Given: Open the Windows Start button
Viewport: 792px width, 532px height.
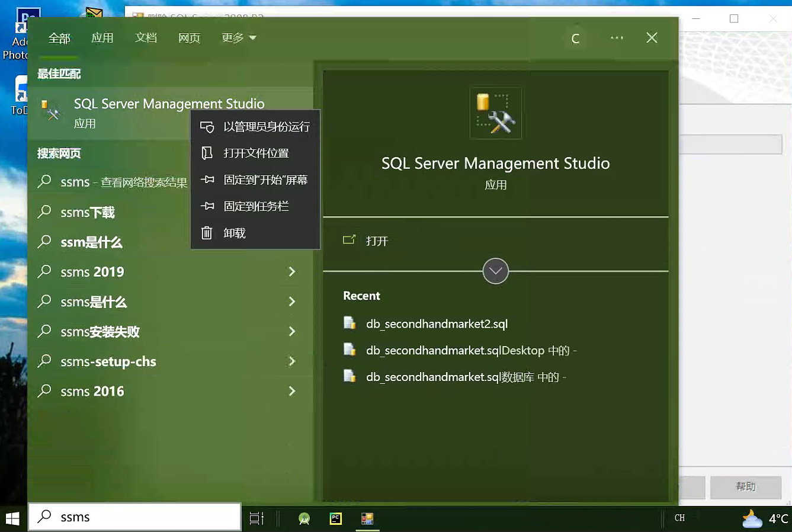Looking at the screenshot, I should pyautogui.click(x=13, y=519).
